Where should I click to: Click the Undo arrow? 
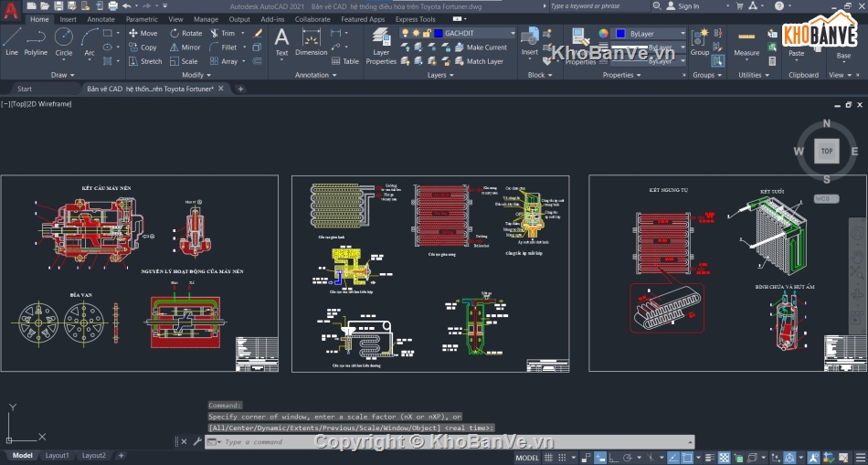tap(127, 6)
